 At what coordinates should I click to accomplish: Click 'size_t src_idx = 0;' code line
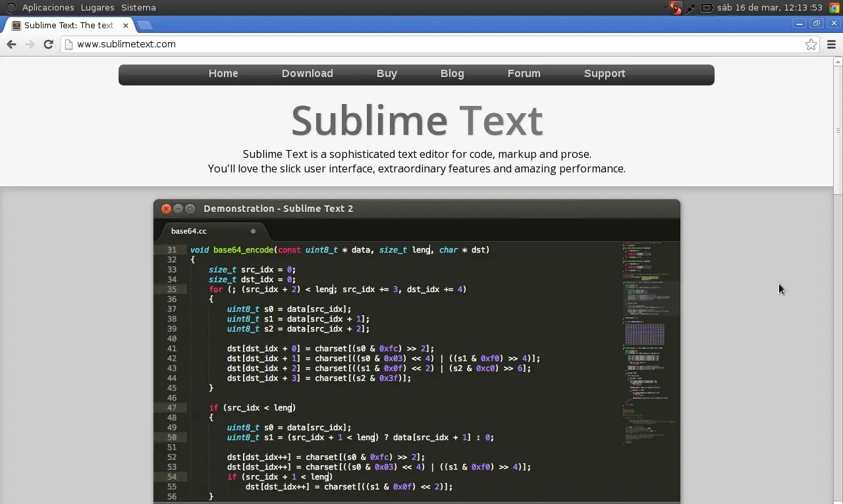point(252,270)
